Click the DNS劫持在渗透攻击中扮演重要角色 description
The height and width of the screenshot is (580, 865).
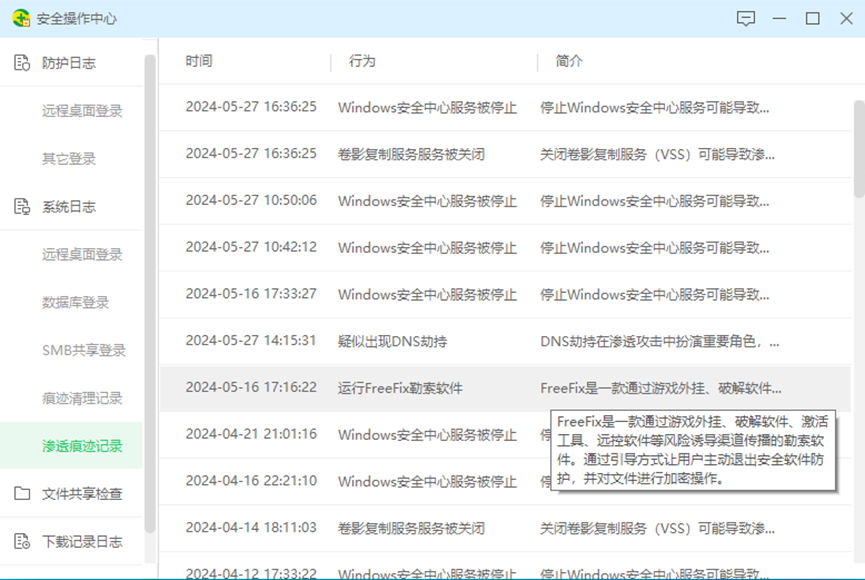pyautogui.click(x=659, y=342)
